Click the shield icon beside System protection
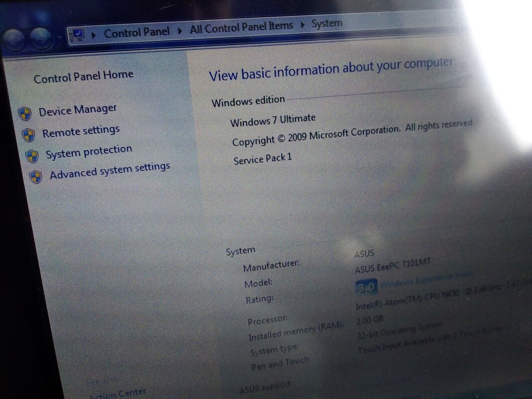The image size is (532, 399). click(x=33, y=156)
